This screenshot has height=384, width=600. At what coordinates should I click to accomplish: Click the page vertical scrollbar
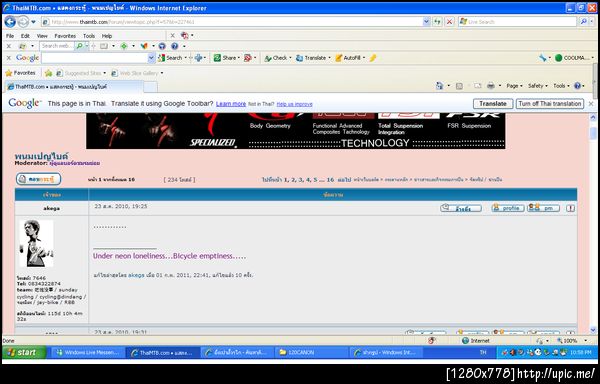593,223
